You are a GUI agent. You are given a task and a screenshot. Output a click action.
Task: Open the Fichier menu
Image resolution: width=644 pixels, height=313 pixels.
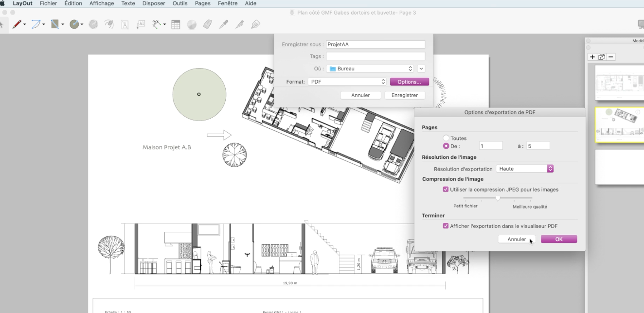coord(48,3)
